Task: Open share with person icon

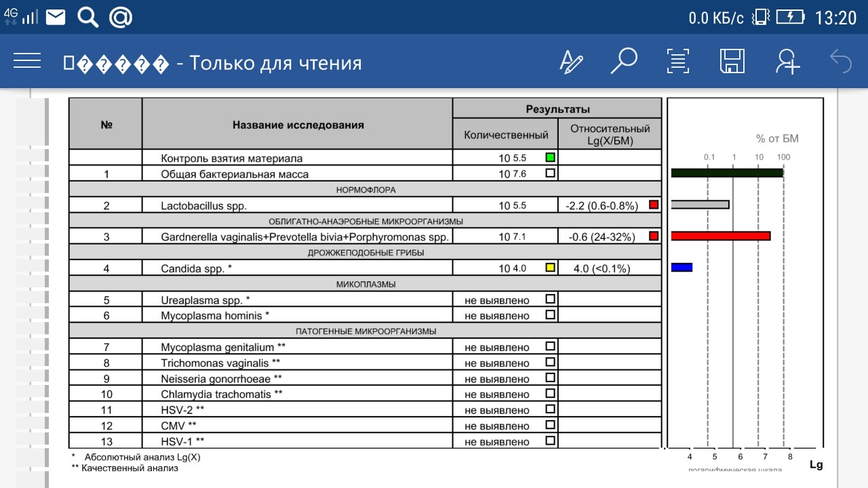Action: [x=788, y=62]
